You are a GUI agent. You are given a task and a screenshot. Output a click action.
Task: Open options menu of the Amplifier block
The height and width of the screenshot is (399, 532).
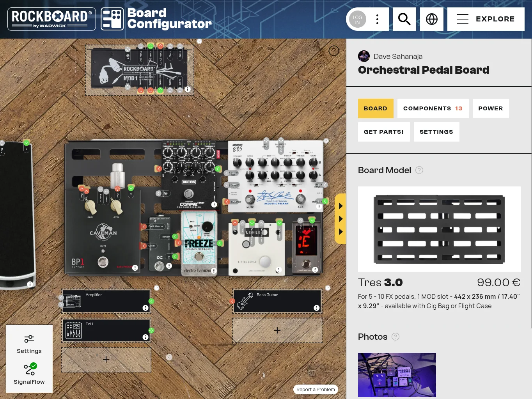[x=145, y=308]
